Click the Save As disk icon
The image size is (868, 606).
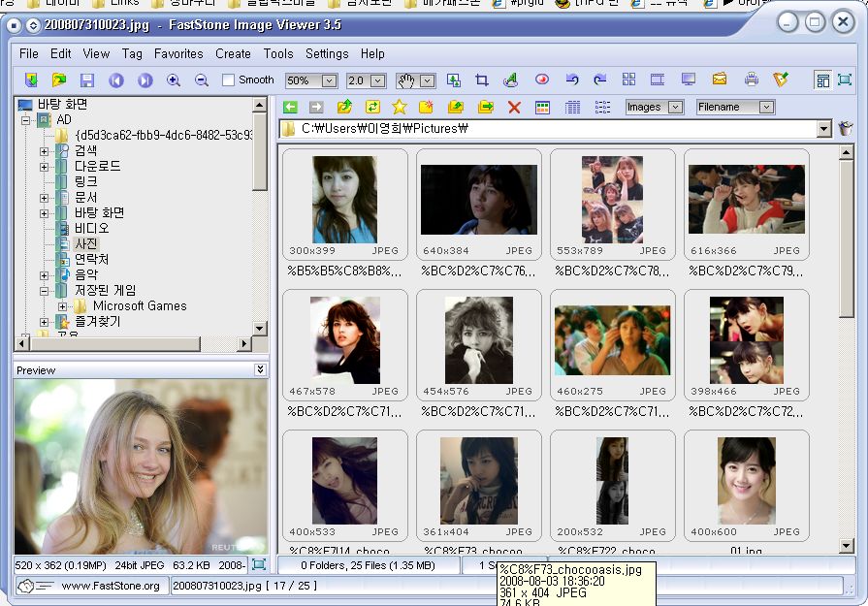coord(87,80)
